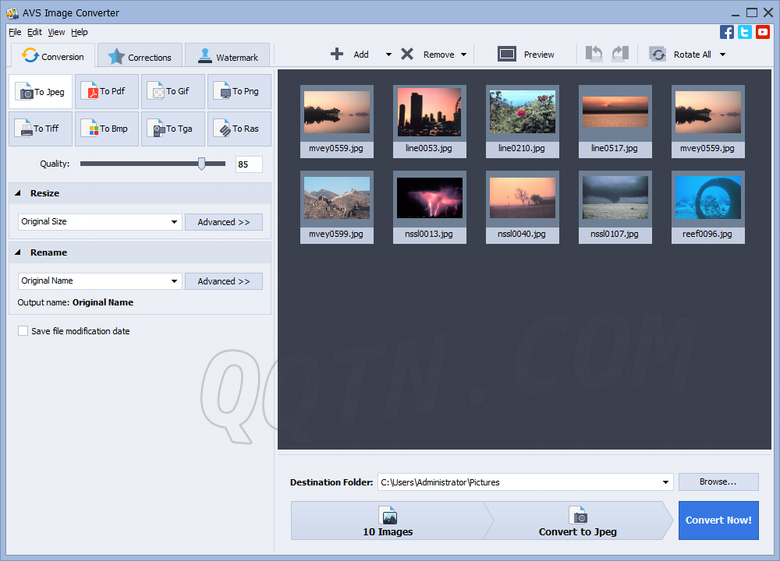Open the Rotate All dropdown arrow
The width and height of the screenshot is (780, 561).
722,55
